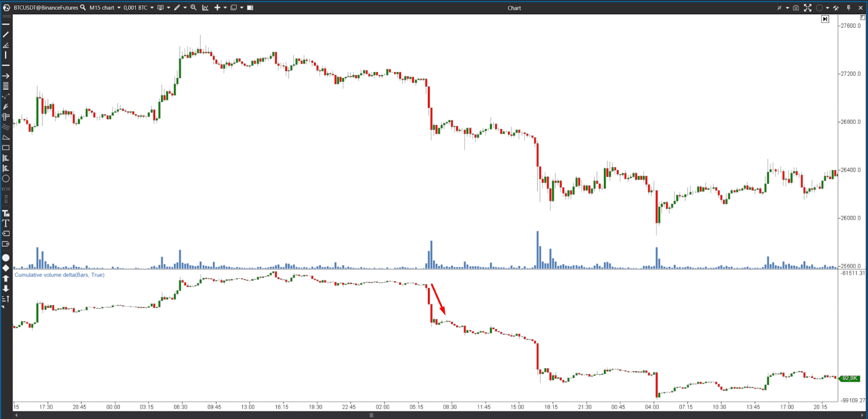Select the down arrow marker tool

pyautogui.click(x=6, y=288)
